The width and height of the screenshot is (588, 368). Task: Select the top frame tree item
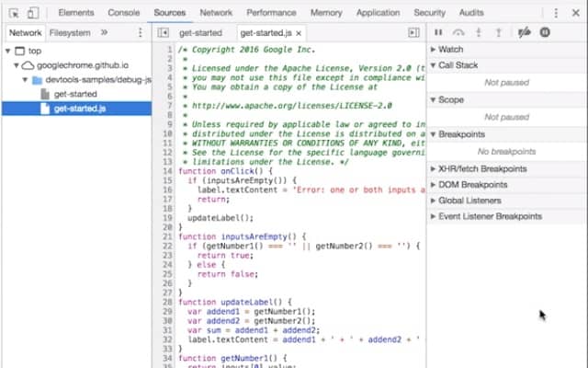35,51
